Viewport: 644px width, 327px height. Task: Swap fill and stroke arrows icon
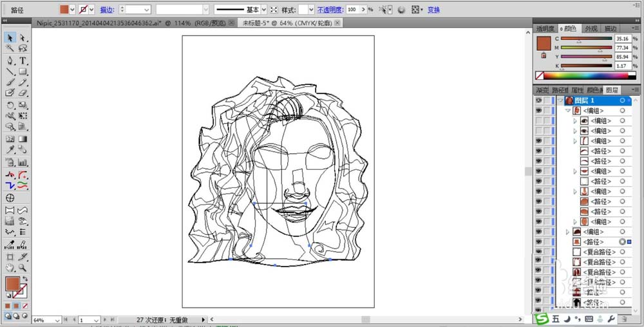(24, 279)
